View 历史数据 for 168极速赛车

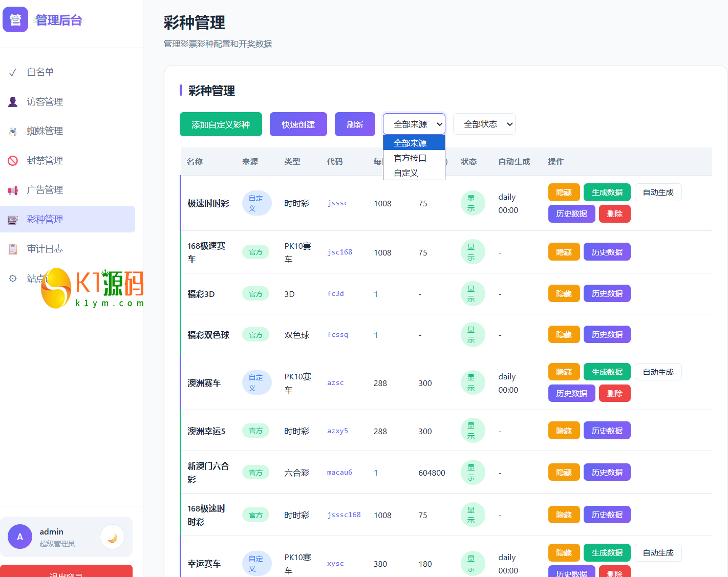(607, 252)
